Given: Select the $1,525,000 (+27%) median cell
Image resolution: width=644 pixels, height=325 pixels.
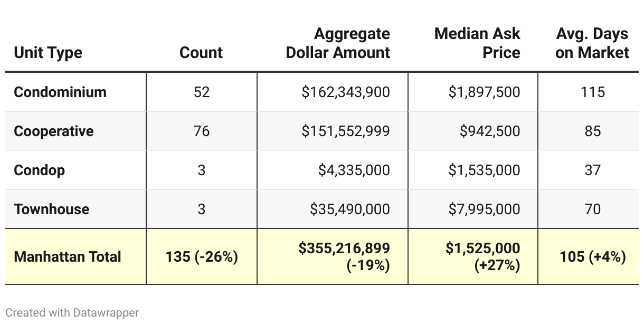Looking at the screenshot, I should (483, 257).
